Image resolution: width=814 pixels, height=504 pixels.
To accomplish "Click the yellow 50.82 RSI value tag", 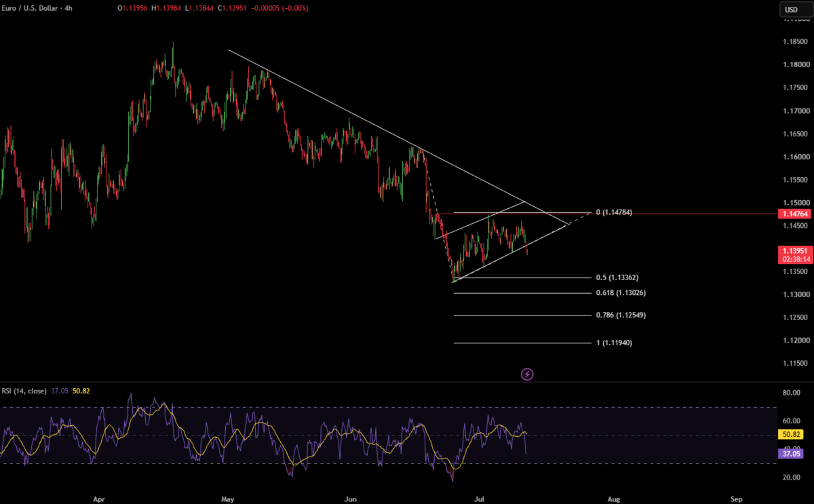I will coord(791,433).
